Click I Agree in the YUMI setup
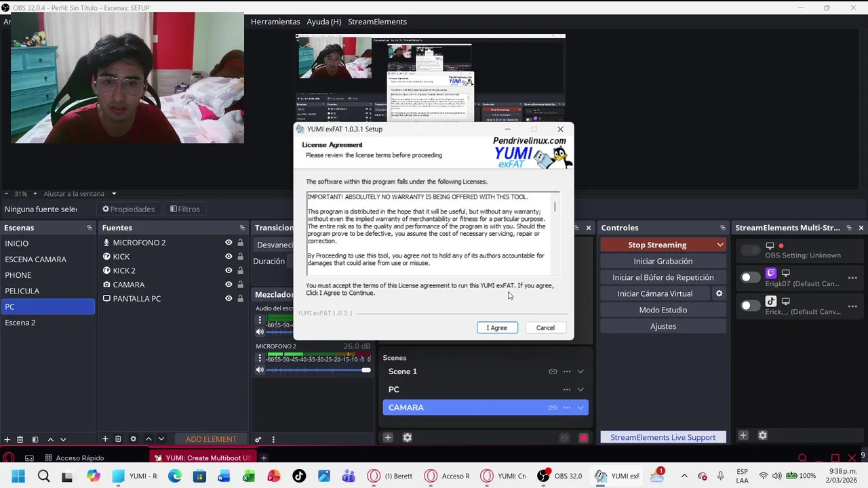Image resolution: width=868 pixels, height=488 pixels. (x=497, y=328)
